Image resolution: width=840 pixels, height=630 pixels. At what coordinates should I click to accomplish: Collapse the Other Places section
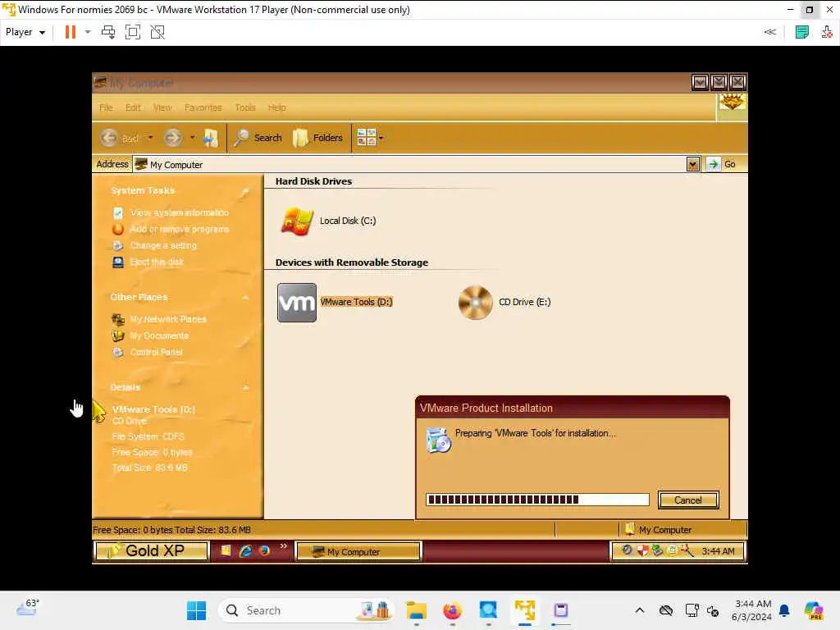[245, 297]
